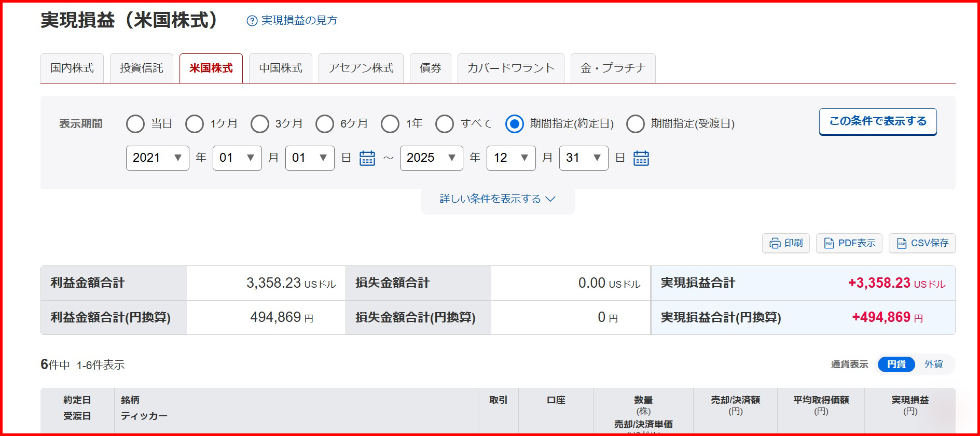The width and height of the screenshot is (980, 436).
Task: Click the printer icon for 印刷
Action: click(x=775, y=243)
